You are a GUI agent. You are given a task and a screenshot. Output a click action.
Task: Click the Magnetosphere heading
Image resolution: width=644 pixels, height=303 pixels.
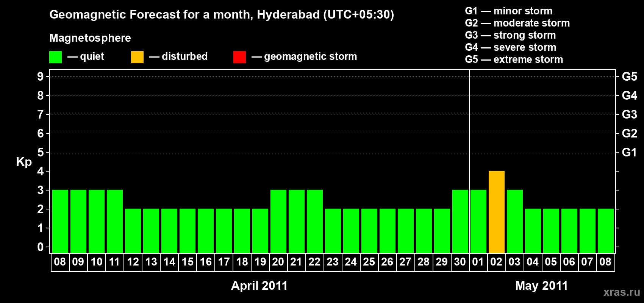click(90, 38)
